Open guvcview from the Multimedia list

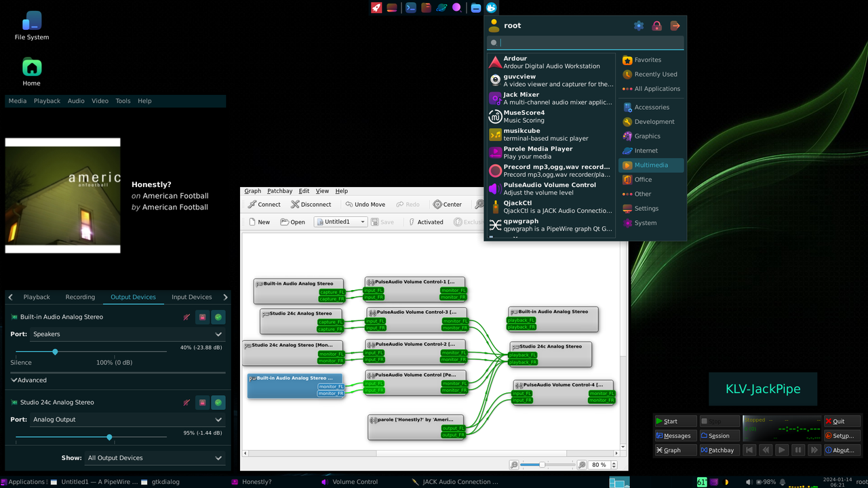click(551, 80)
